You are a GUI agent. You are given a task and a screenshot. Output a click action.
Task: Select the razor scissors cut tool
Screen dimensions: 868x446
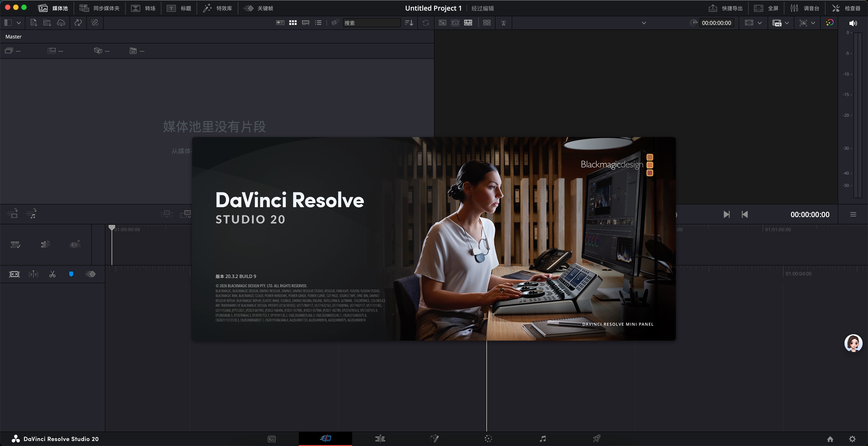pyautogui.click(x=52, y=274)
